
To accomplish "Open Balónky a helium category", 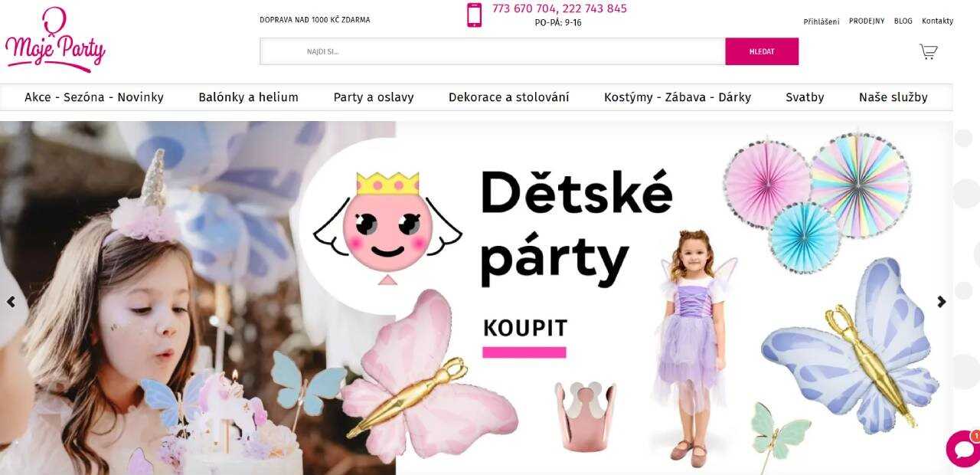I will coord(248,97).
